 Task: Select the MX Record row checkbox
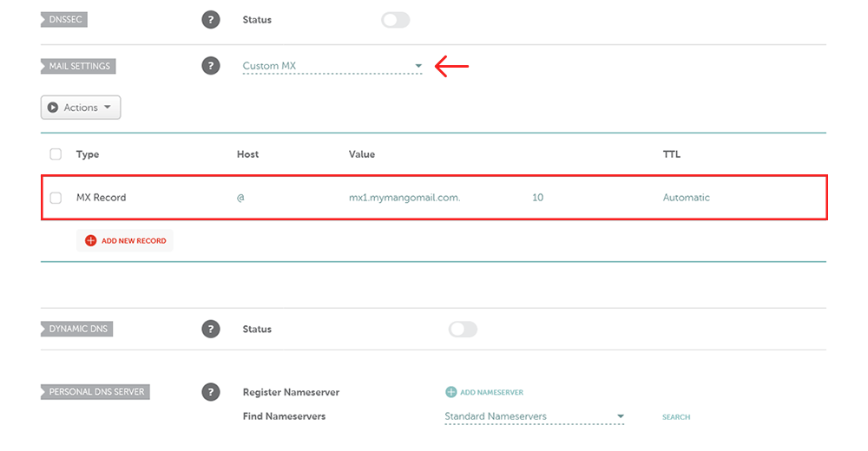click(56, 198)
